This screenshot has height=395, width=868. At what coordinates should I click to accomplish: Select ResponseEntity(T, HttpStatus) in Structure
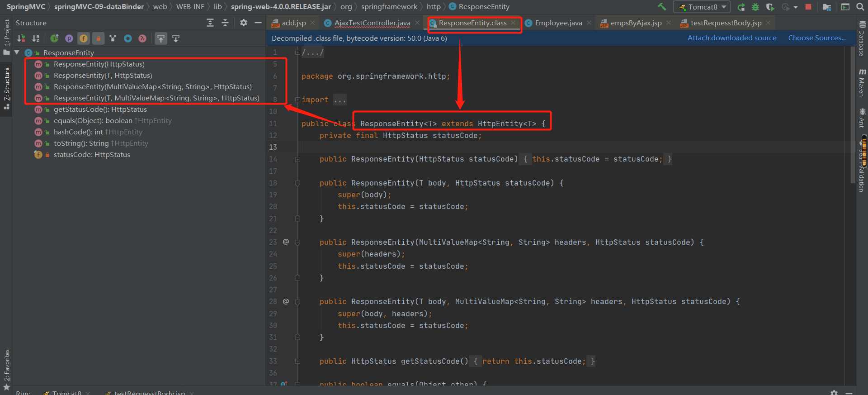(103, 76)
